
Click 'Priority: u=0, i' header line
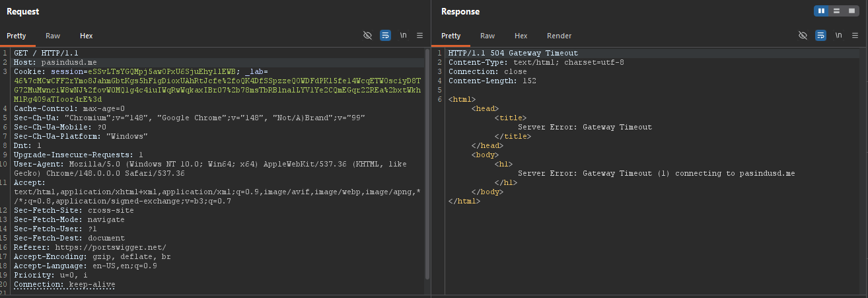(x=50, y=275)
